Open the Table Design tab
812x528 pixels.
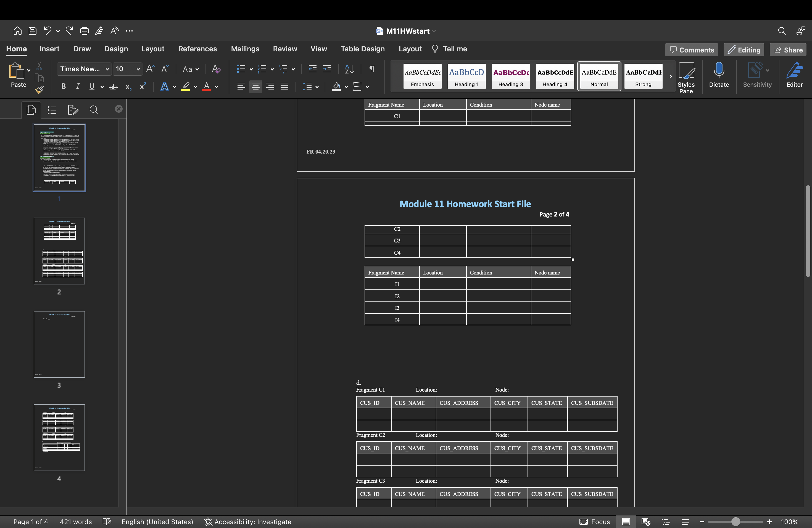pyautogui.click(x=362, y=49)
